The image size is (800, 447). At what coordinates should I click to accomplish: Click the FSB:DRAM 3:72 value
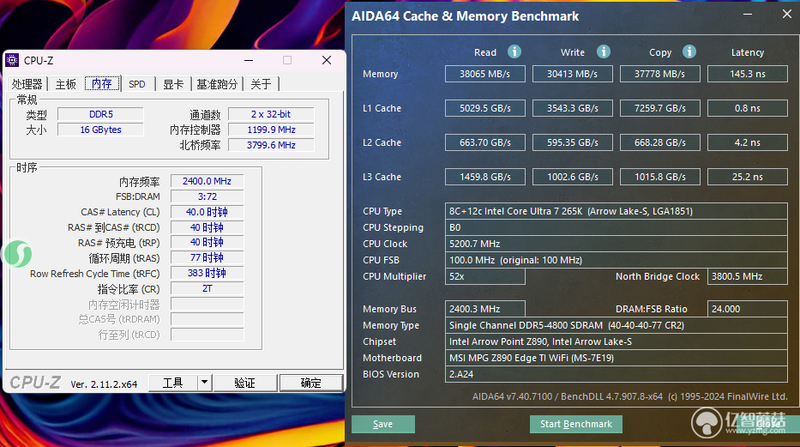click(207, 196)
